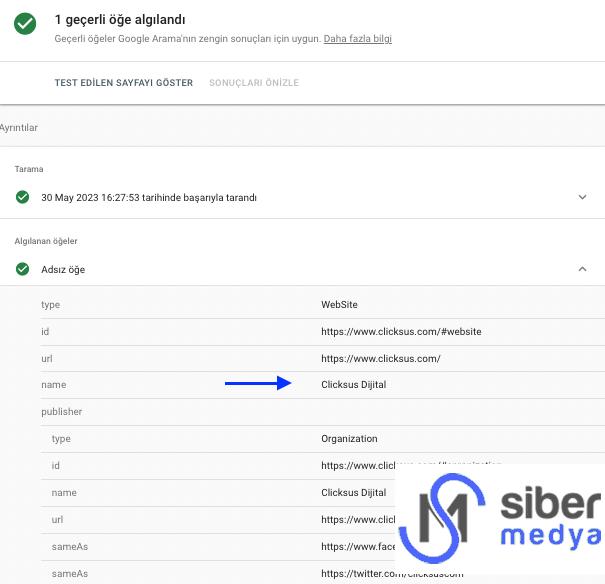Click 'SONUÇLARI ÖNİZLE' button
Image resolution: width=605 pixels, height=584 pixels.
tap(254, 83)
